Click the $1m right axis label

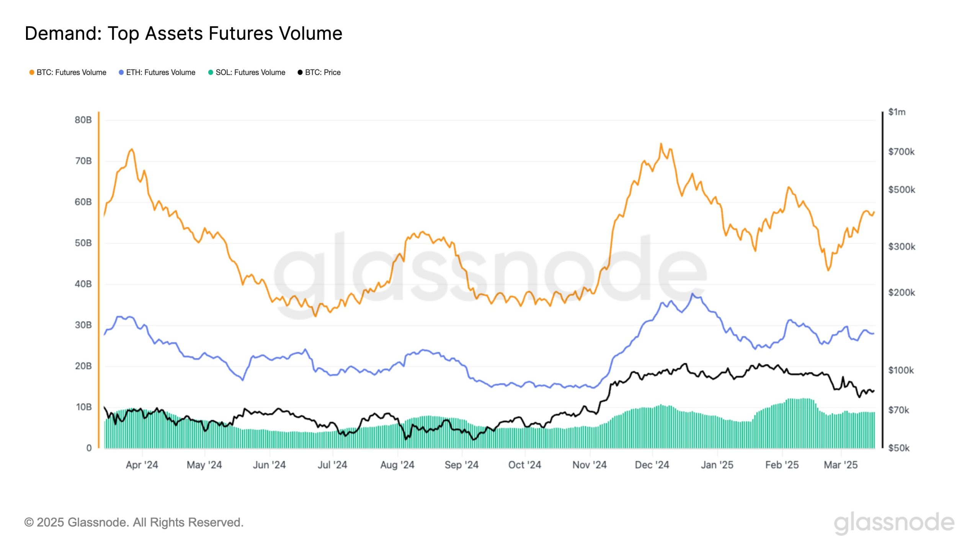tap(897, 112)
